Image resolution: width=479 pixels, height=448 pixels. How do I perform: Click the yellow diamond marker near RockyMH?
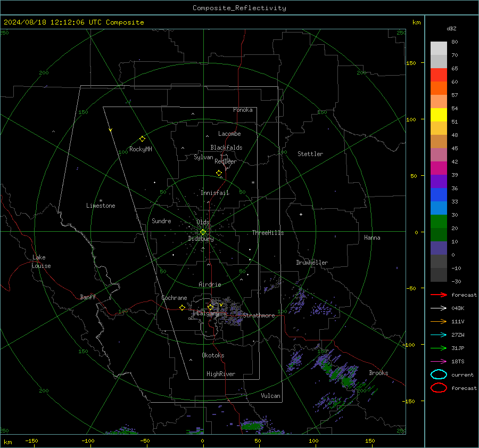(142, 139)
